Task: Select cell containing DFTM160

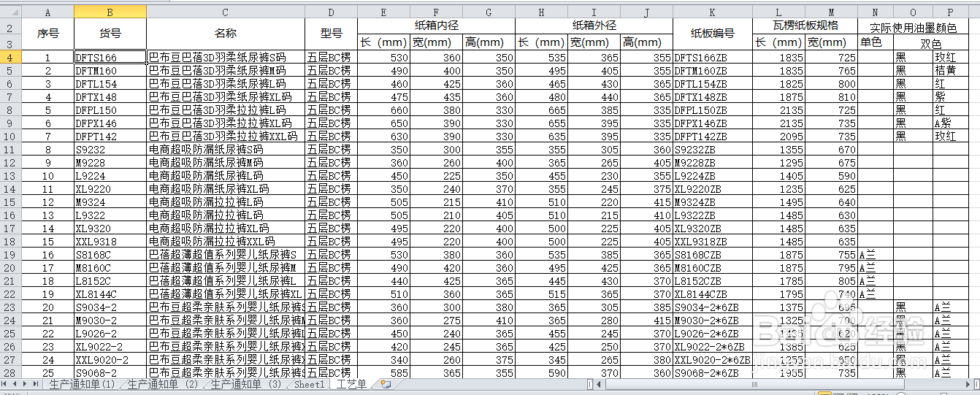Action: pyautogui.click(x=110, y=70)
